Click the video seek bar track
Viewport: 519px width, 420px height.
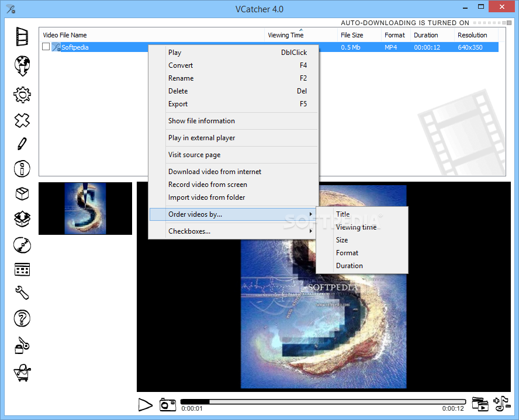pos(323,402)
